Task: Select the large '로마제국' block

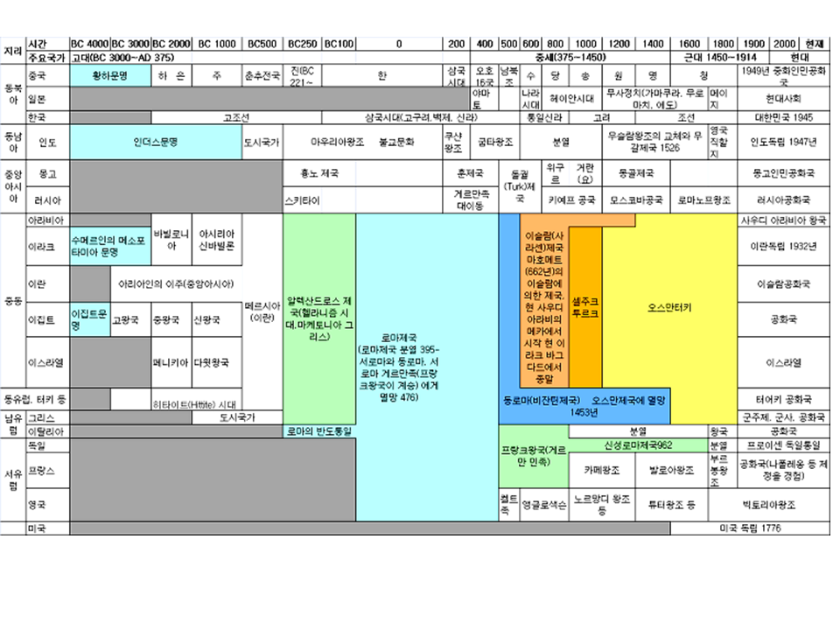Action: pyautogui.click(x=427, y=367)
